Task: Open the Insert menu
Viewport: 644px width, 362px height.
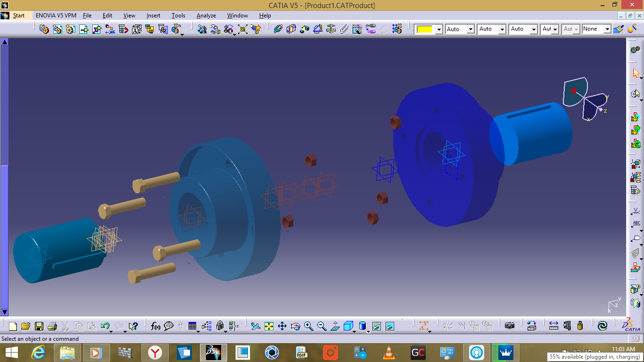Action: (153, 16)
